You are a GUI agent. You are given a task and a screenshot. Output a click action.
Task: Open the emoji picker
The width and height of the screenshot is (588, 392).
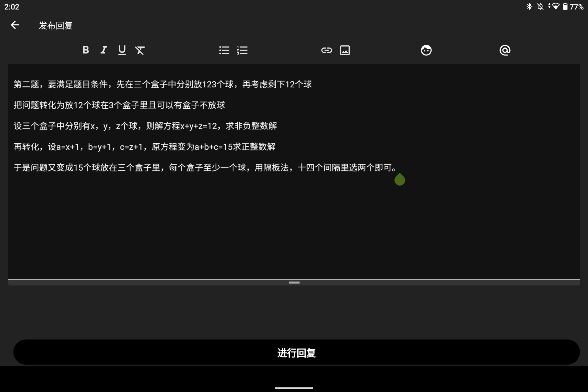click(426, 50)
